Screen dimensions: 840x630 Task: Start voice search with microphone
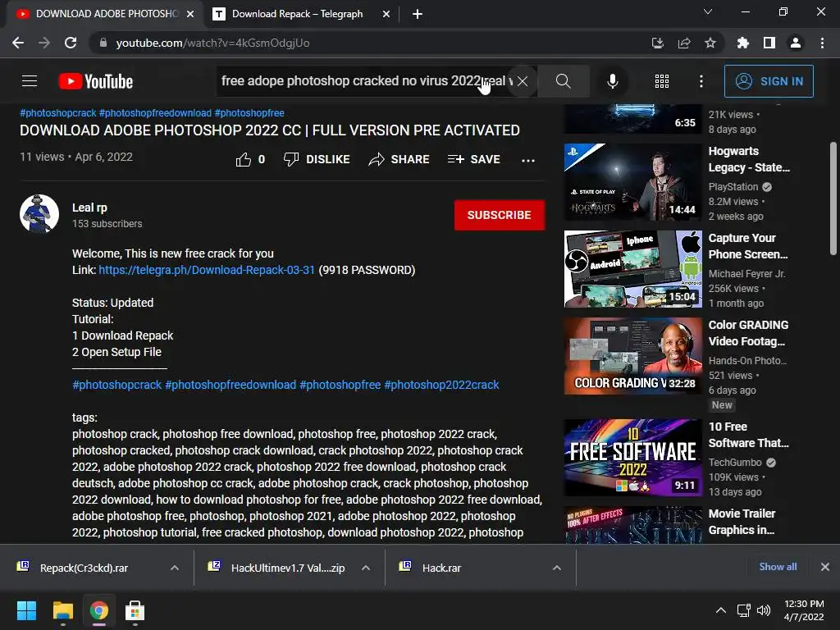point(612,81)
